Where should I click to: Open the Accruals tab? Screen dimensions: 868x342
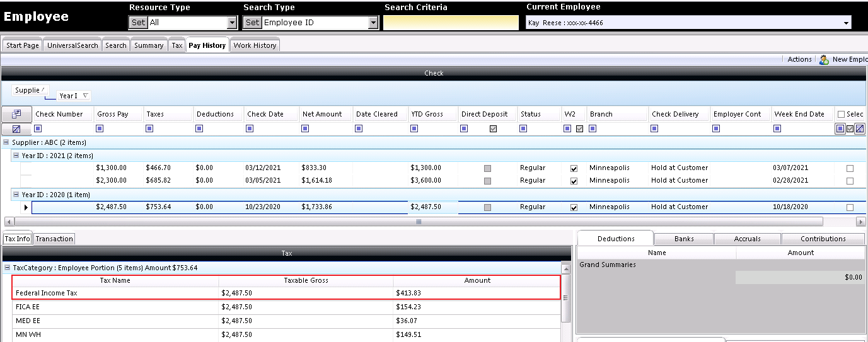748,239
